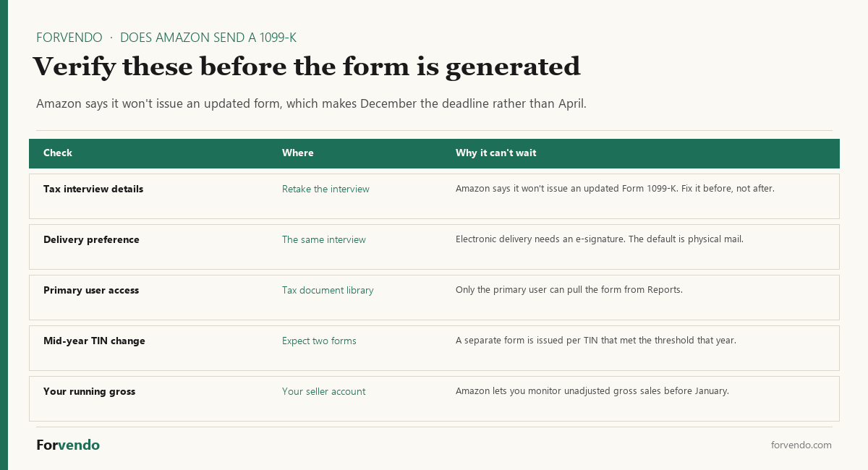Click 'Electronic delivery needs an e-signature' text

tap(540, 239)
